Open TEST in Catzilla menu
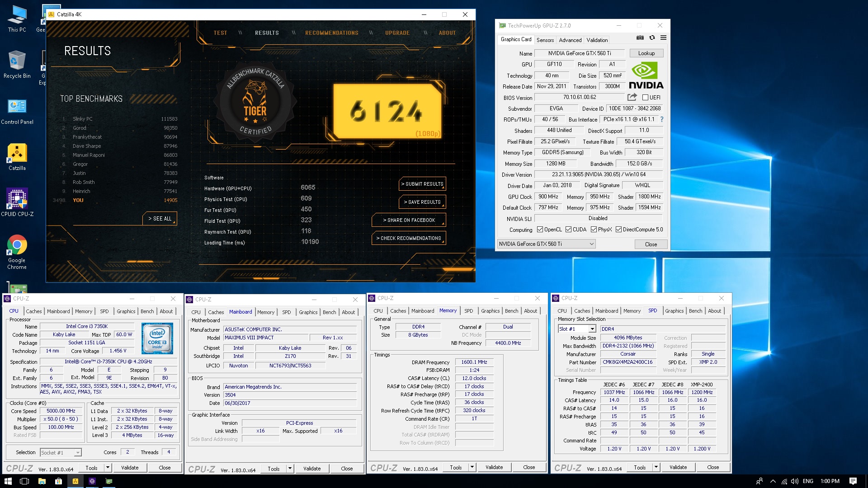The height and width of the screenshot is (488, 868). pyautogui.click(x=220, y=33)
